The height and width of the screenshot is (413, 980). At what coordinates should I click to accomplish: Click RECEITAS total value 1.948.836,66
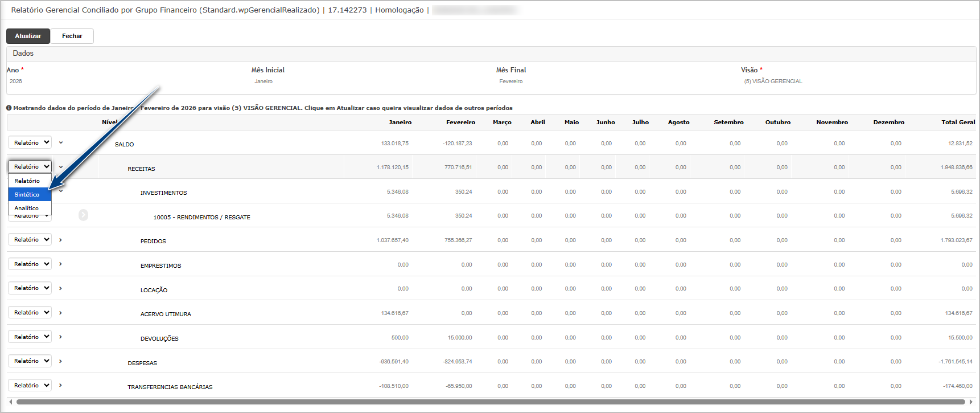click(957, 167)
